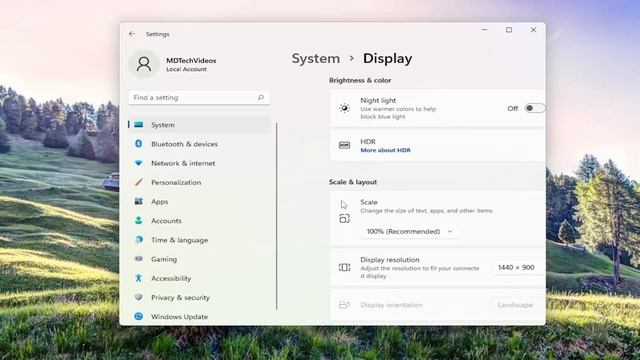Close the Settings window
Viewport: 640px width, 360px height.
pos(533,30)
